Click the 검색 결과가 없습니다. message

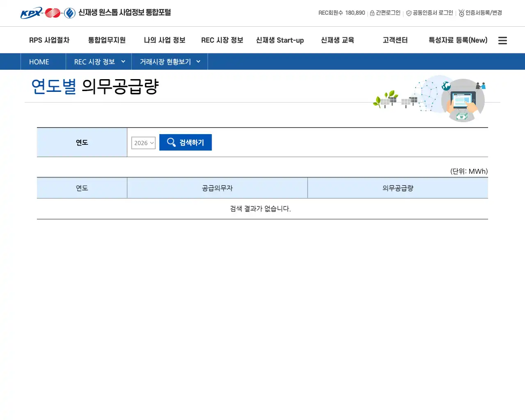coord(260,209)
